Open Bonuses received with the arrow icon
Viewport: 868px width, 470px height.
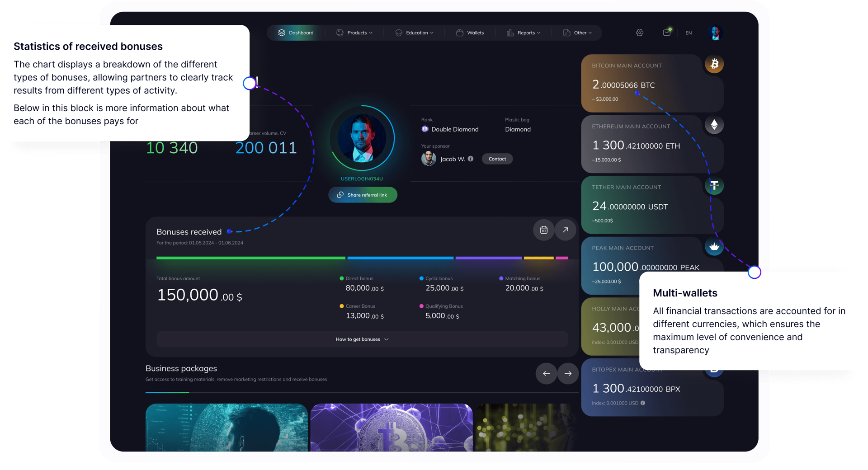[566, 230]
